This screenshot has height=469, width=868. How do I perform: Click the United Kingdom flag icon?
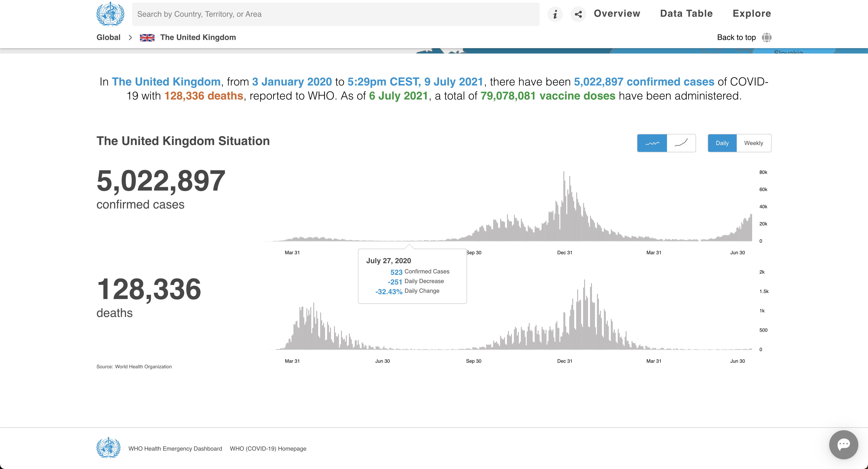click(x=147, y=37)
